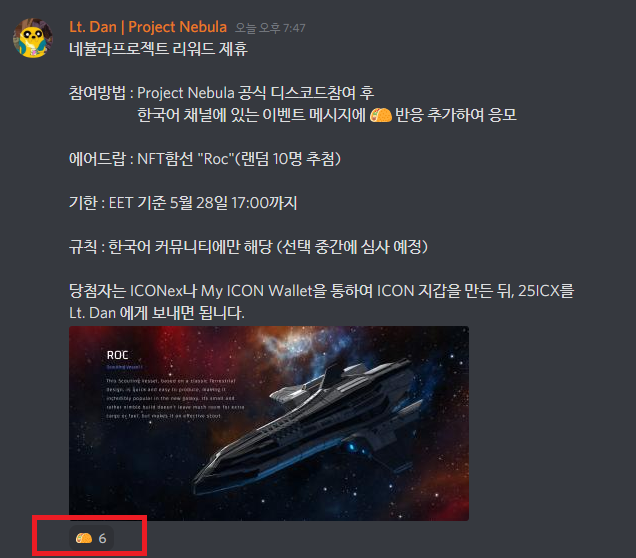
Task: Click the vessel description paragraph in the image
Action: tap(175, 399)
